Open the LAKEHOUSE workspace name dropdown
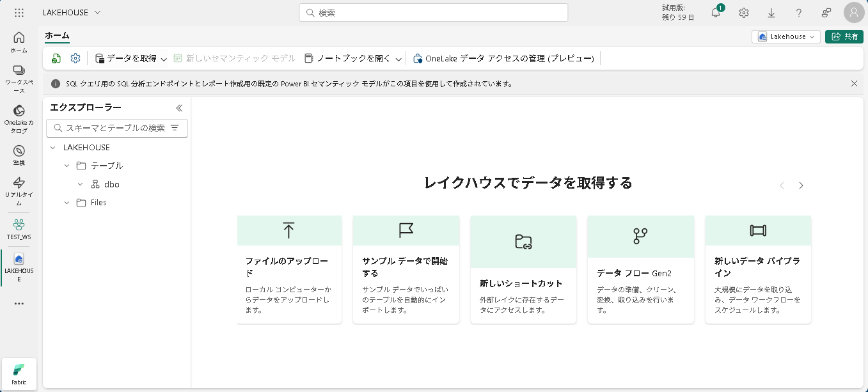This screenshot has width=868, height=392. (x=72, y=13)
